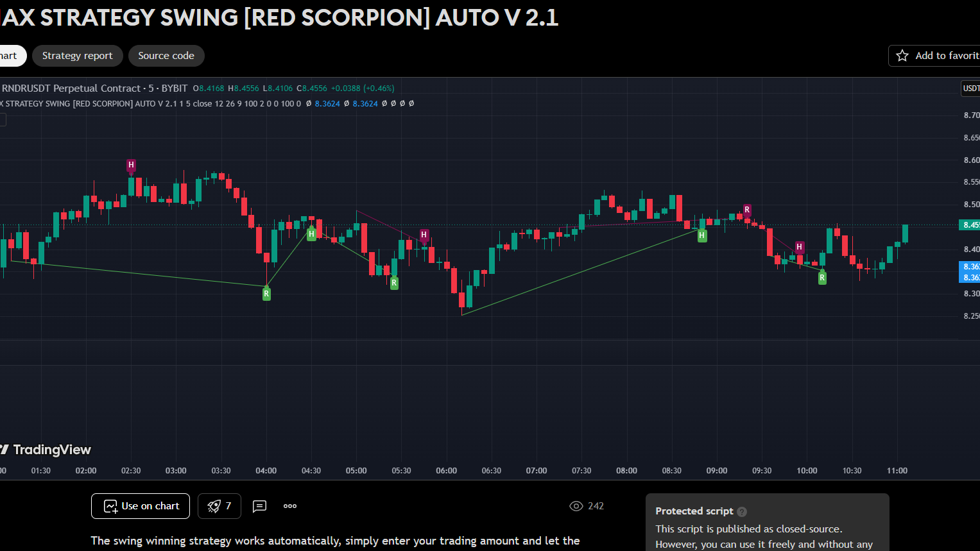Open the comments speech bubble icon
The height and width of the screenshot is (551, 980).
[x=259, y=506]
